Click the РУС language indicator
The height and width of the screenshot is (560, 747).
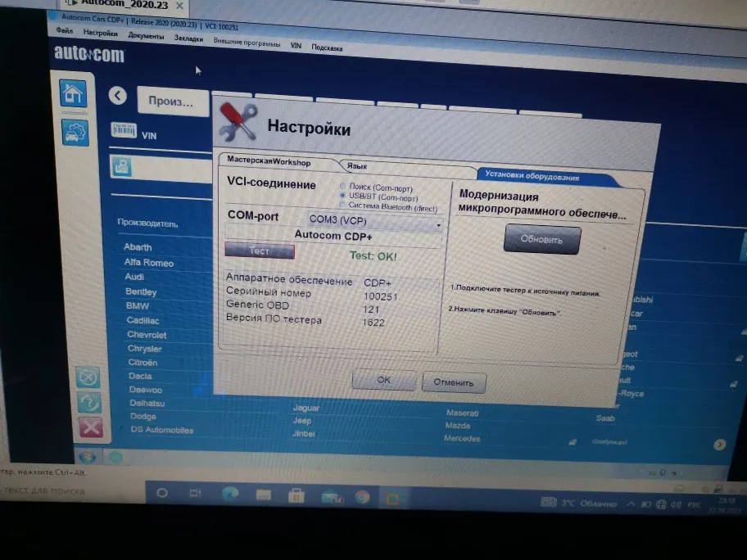point(694,505)
